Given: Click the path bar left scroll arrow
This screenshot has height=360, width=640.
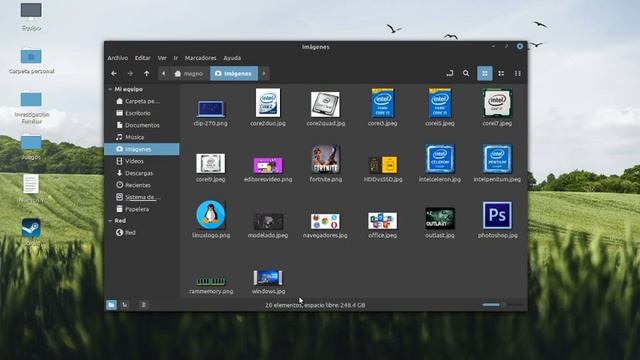Looking at the screenshot, I should (164, 73).
